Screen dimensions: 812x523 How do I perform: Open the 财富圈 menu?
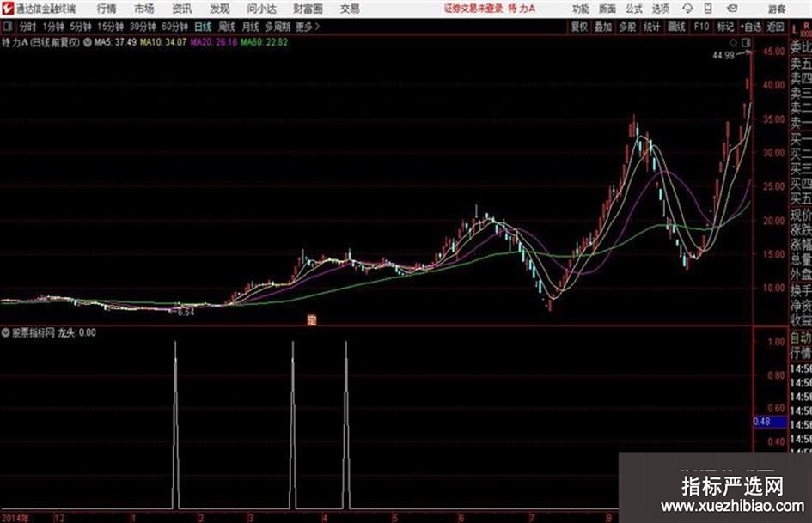point(308,9)
